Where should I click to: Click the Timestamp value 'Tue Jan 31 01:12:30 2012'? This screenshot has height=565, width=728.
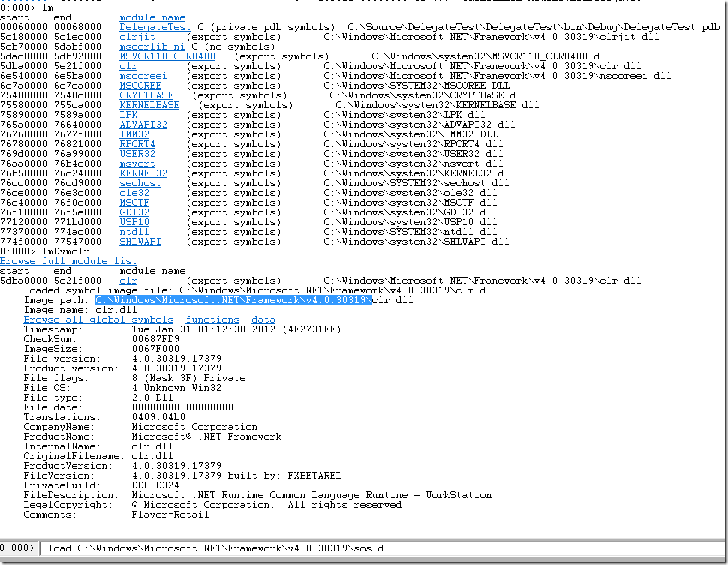pyautogui.click(x=203, y=329)
